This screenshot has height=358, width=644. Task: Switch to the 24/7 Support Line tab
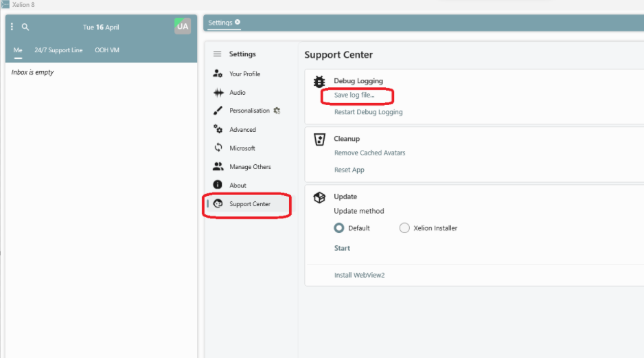(58, 50)
